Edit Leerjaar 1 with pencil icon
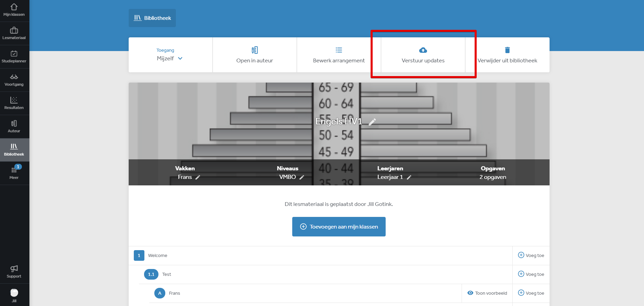The height and width of the screenshot is (306, 644). (x=409, y=177)
